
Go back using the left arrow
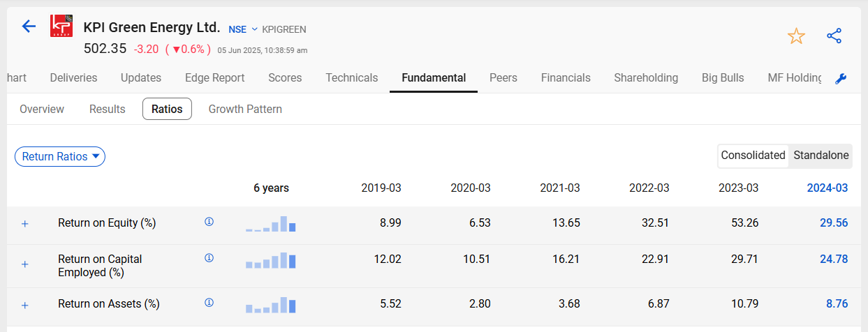point(29,27)
